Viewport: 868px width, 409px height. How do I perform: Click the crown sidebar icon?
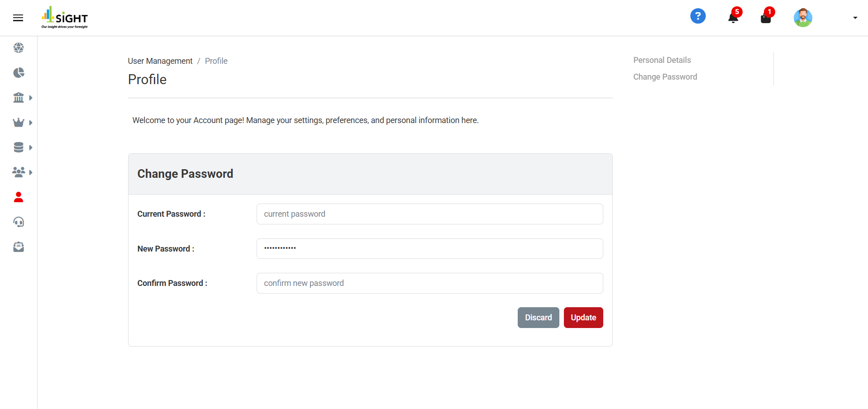(19, 123)
